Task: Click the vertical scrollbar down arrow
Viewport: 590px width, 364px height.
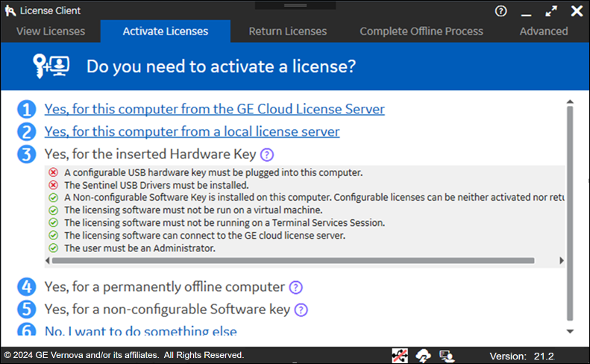Action: point(570,331)
